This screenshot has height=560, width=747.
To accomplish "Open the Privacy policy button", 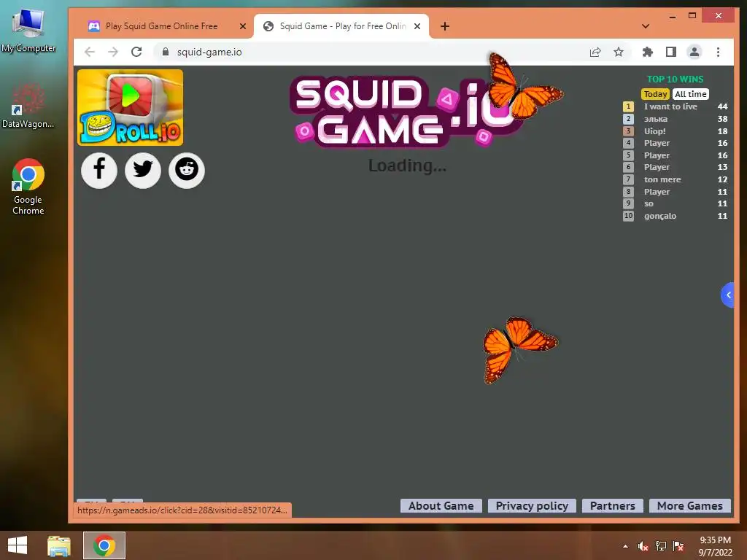I will (532, 506).
